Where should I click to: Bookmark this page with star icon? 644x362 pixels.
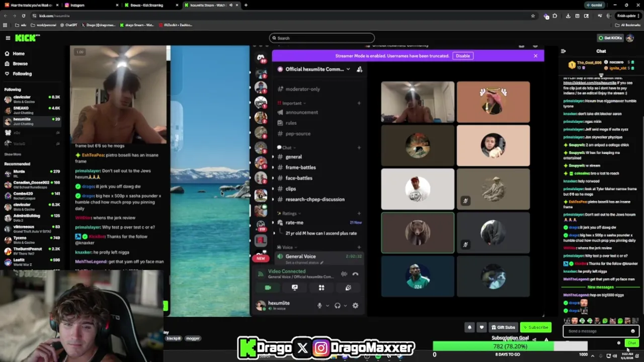(x=533, y=16)
